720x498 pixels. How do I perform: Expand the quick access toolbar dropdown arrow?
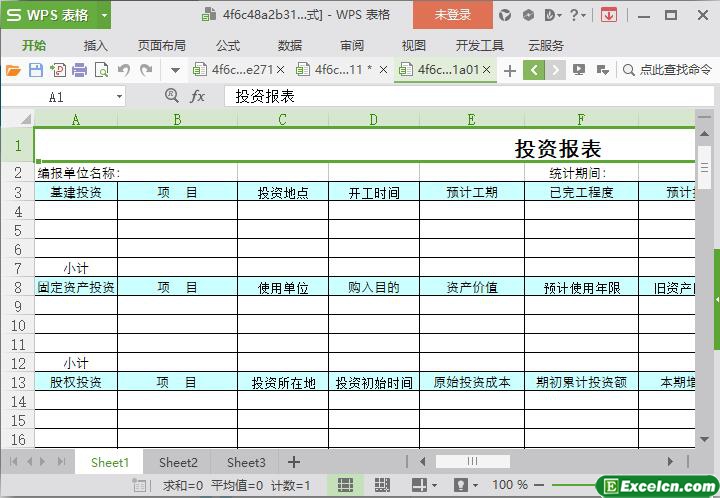[175, 70]
